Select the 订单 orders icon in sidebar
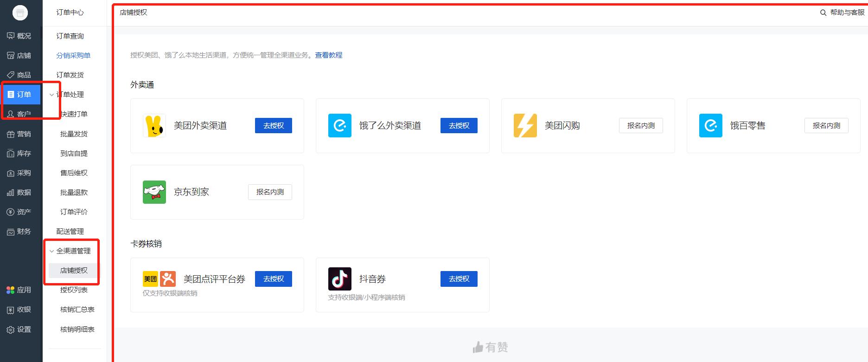868x362 pixels. click(11, 94)
